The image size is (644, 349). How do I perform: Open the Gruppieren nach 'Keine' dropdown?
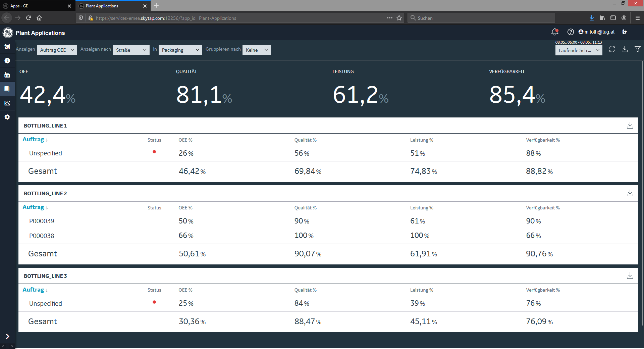pos(257,50)
